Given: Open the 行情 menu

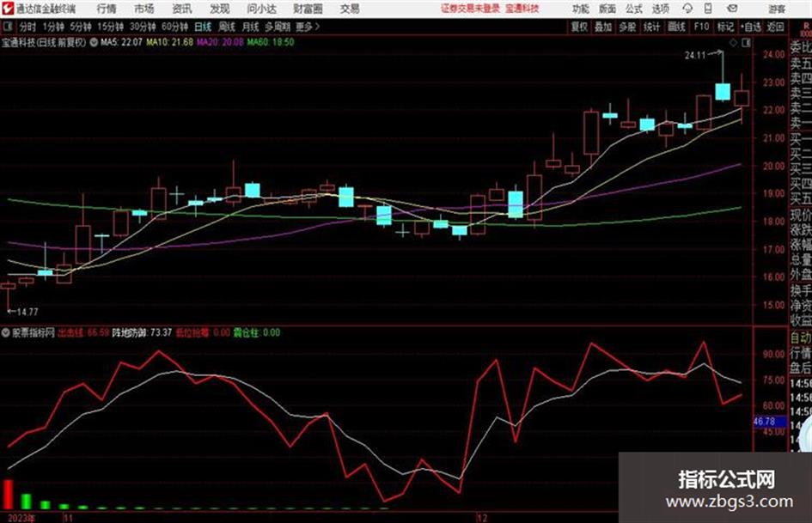Looking at the screenshot, I should 107,9.
